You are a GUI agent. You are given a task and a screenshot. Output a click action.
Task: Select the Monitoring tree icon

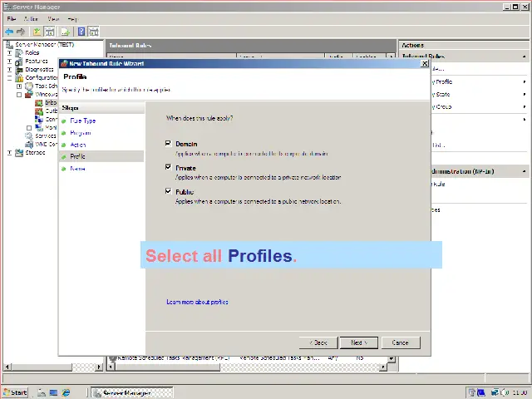39,127
